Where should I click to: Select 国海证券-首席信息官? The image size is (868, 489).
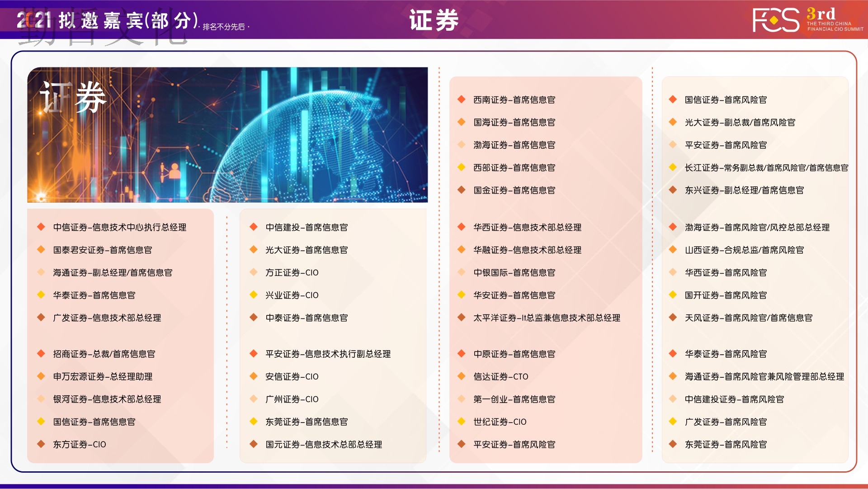(x=514, y=123)
